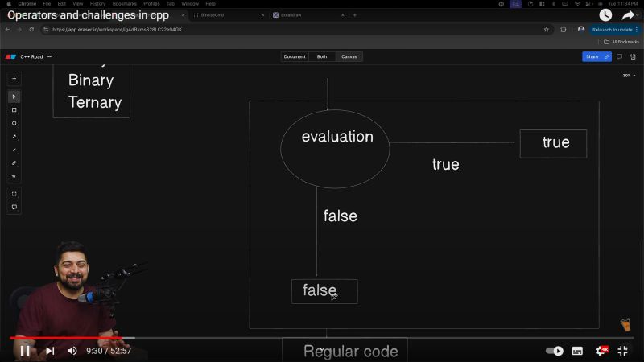Open video quality settings gear
This screenshot has width=644, height=362.
601,351
